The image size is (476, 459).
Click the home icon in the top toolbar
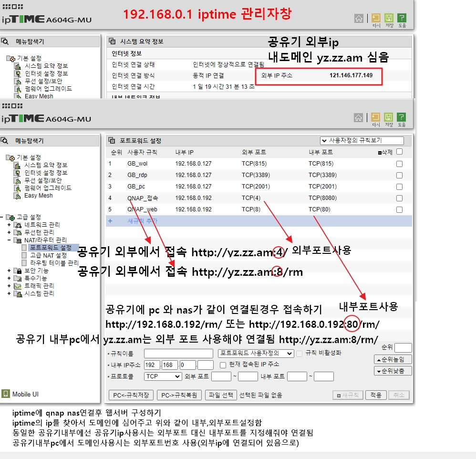point(359,18)
